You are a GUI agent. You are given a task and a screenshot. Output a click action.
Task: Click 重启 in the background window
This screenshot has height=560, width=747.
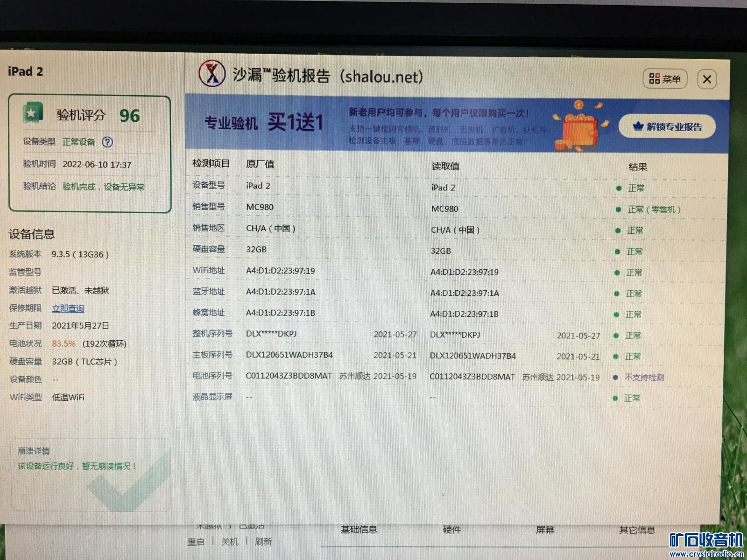196,542
